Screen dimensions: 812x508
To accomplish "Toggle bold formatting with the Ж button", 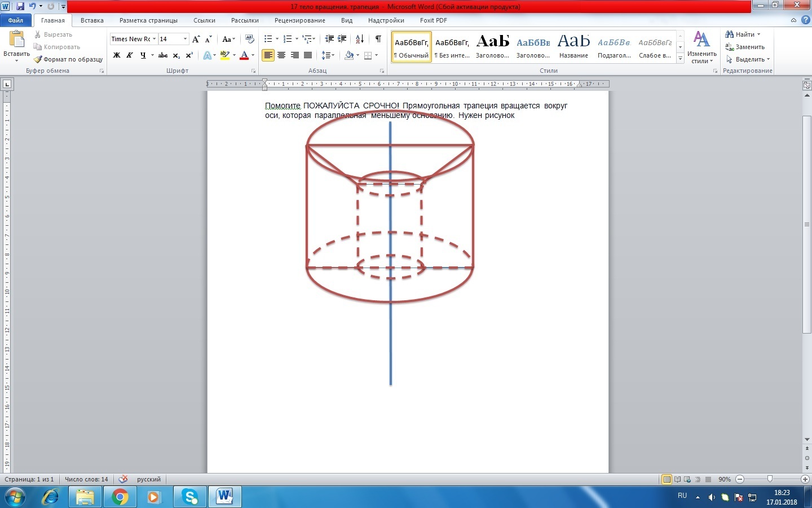I will tap(117, 55).
